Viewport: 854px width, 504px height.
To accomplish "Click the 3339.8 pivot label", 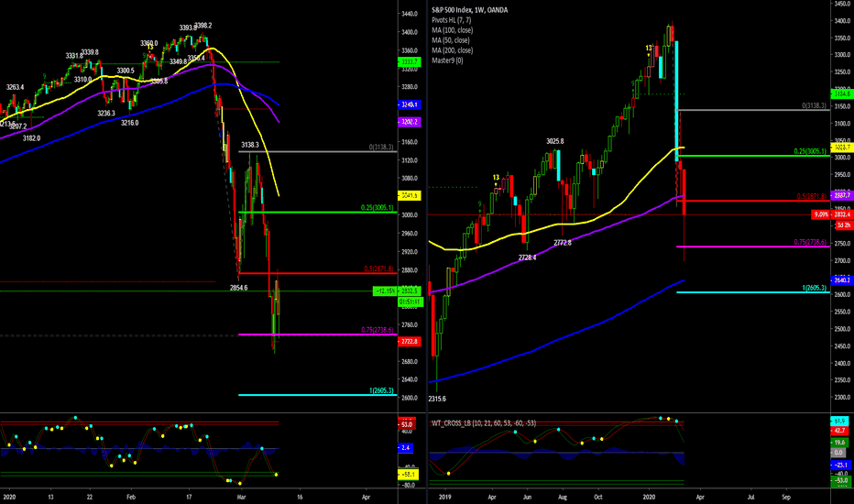I will [90, 52].
